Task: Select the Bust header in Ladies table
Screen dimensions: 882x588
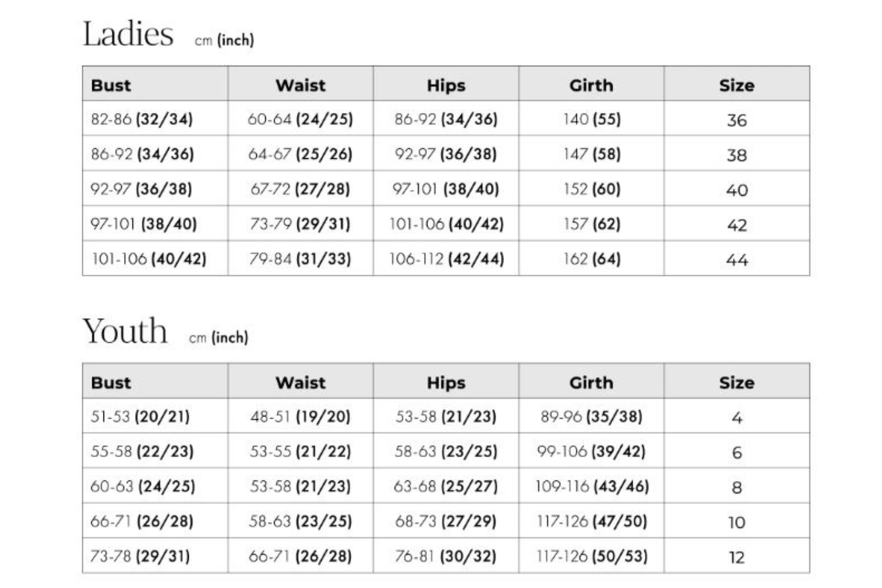Action: pyautogui.click(x=111, y=85)
